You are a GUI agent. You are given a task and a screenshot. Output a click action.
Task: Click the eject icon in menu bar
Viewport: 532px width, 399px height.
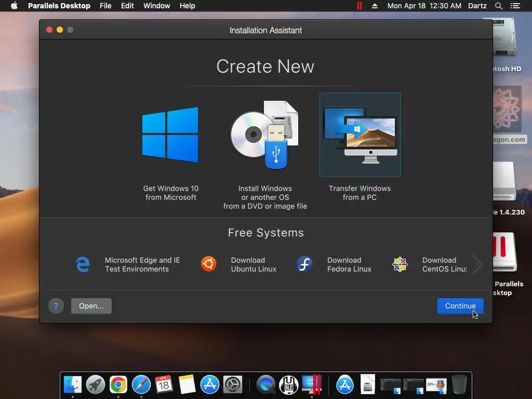pyautogui.click(x=375, y=6)
